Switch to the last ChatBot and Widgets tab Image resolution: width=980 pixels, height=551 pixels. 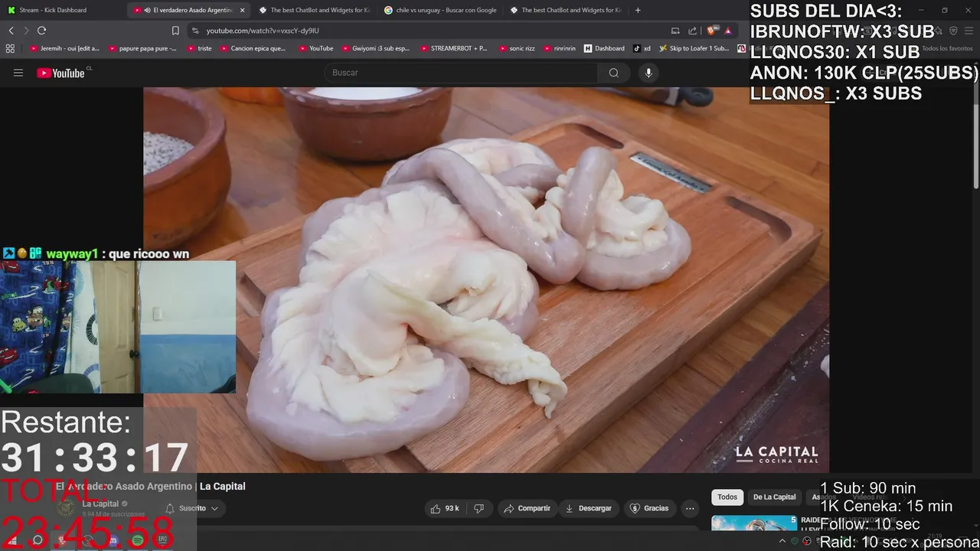(x=567, y=10)
